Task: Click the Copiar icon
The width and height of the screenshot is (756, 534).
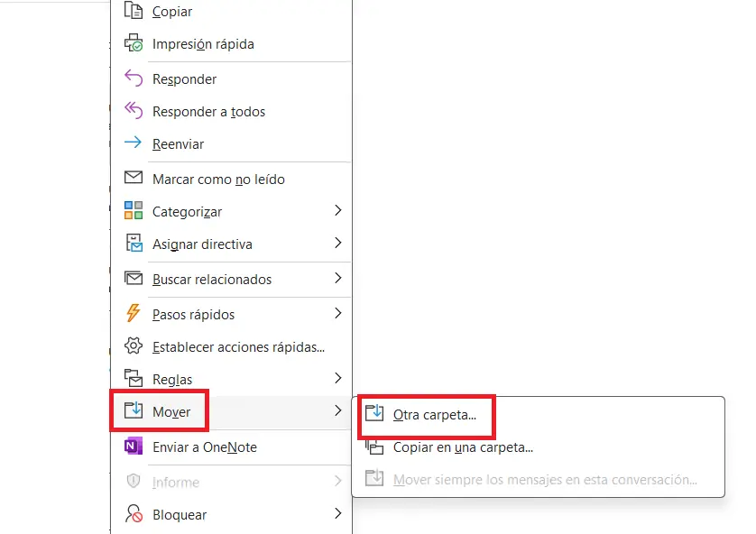Action: point(133,12)
